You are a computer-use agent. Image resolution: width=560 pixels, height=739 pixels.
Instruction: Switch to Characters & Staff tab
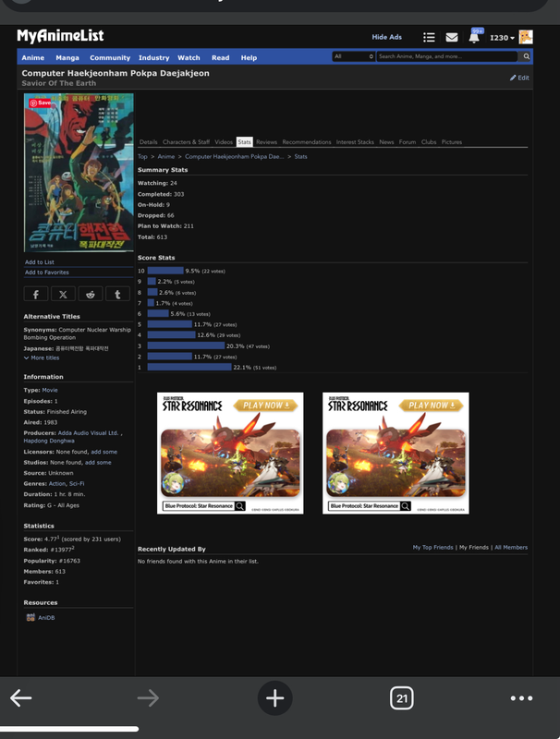coord(186,142)
